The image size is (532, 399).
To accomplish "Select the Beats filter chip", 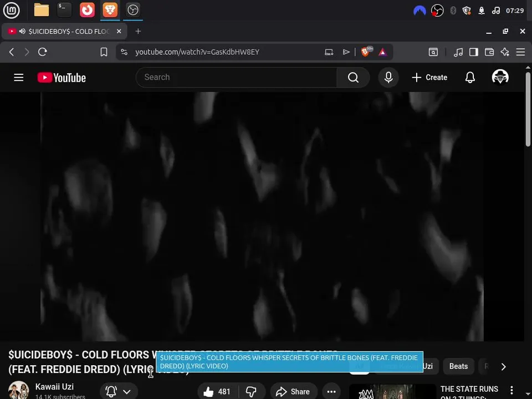I will (x=458, y=366).
